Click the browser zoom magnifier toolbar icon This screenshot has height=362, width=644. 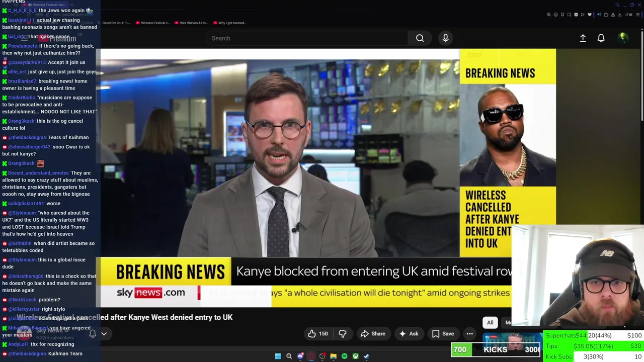pyautogui.click(x=549, y=15)
